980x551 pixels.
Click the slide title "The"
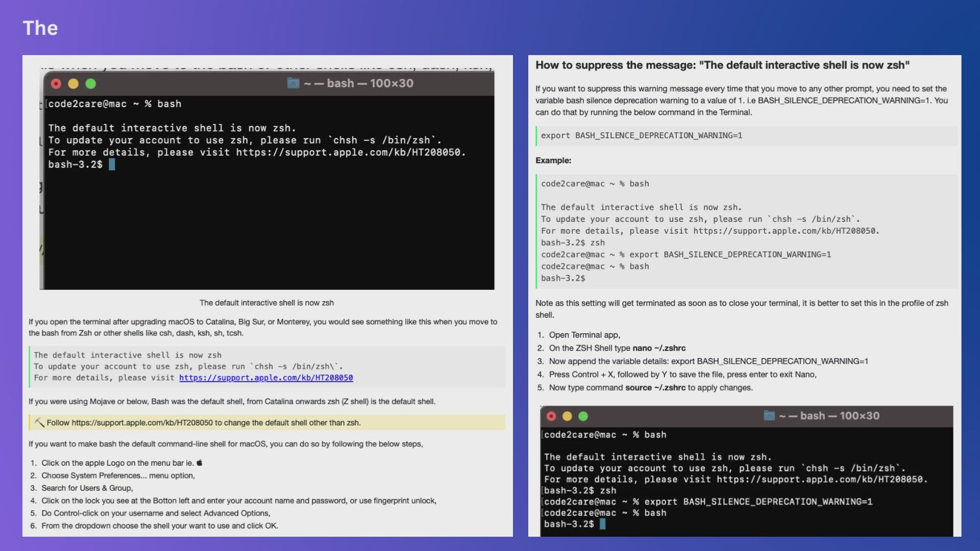tap(40, 28)
